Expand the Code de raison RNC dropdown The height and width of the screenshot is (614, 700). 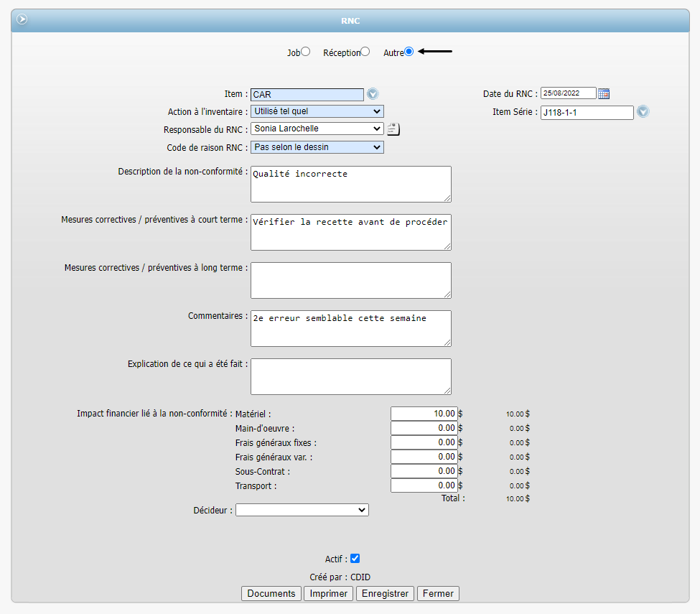tap(317, 147)
